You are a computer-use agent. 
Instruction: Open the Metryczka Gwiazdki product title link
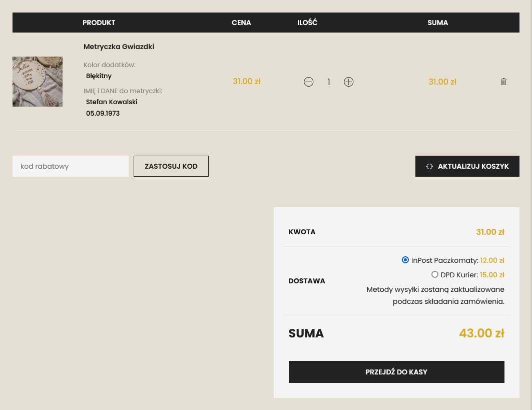coord(119,47)
